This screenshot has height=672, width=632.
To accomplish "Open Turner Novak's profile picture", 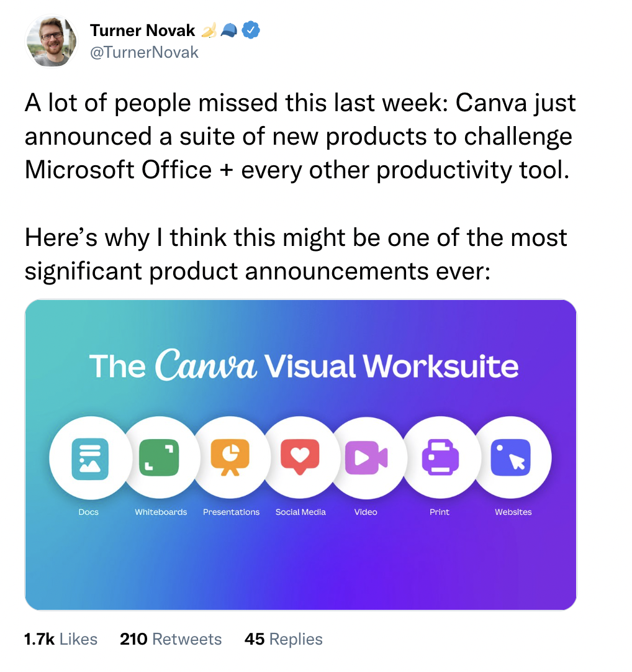I will pos(52,41).
